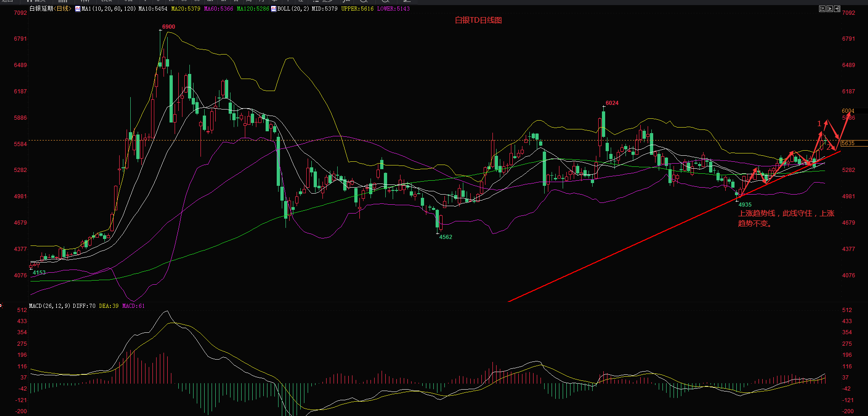
Task: Click the 4562 low price marker
Action: 445,237
